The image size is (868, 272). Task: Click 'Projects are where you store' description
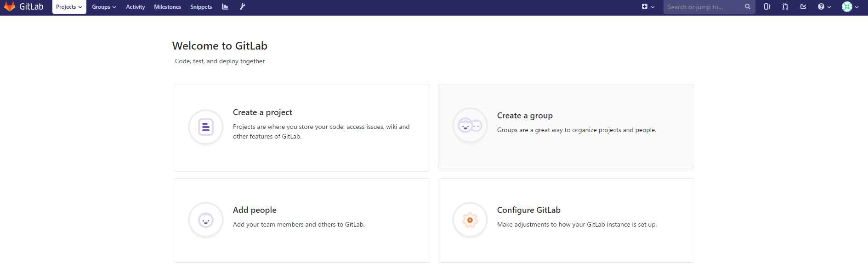321,132
